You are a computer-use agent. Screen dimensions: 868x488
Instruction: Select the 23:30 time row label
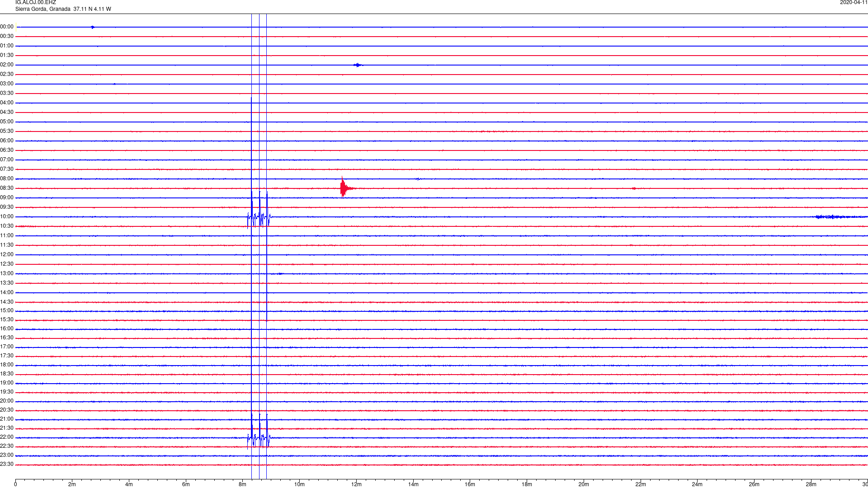[x=7, y=465]
